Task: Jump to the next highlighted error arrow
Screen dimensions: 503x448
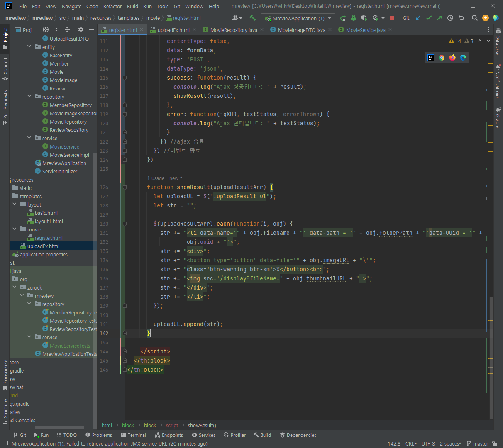Action: click(x=488, y=41)
